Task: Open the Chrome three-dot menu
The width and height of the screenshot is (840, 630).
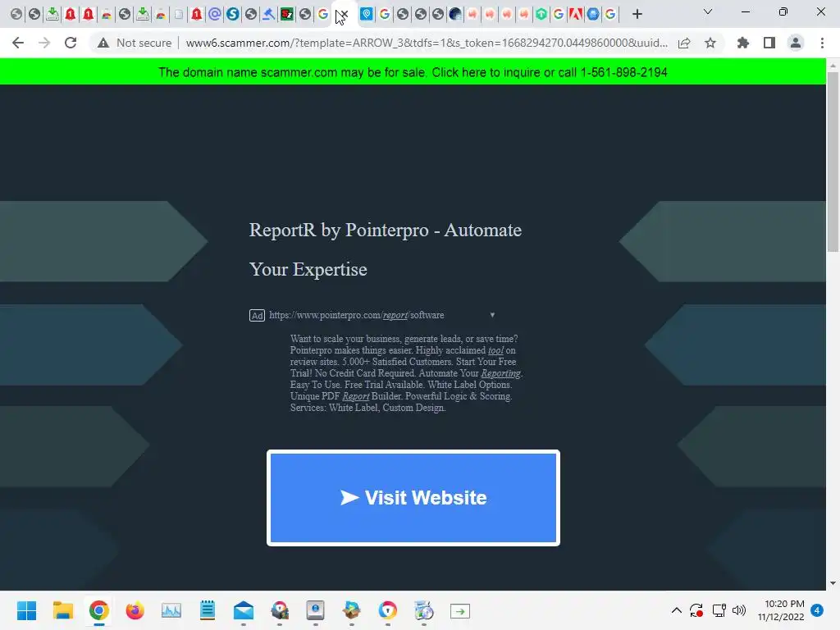Action: (822, 43)
